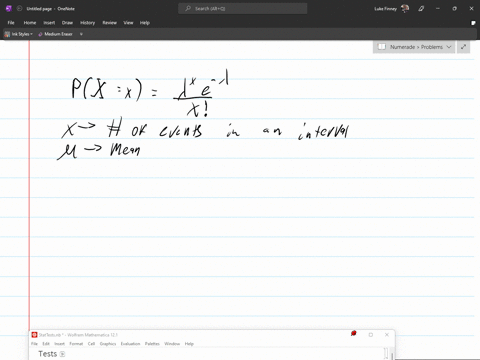Screen dimensions: 480x360
Task: Switch to the Home tab in OneNote
Action: [30, 23]
